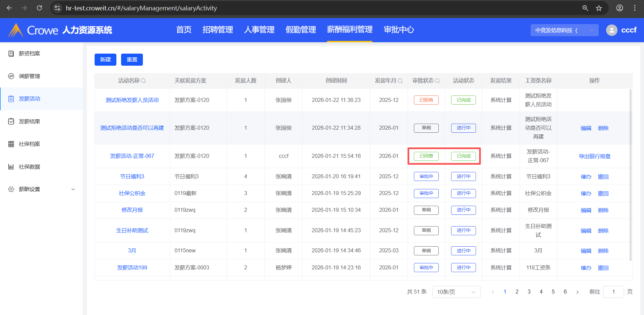Click the user avatar icon near cccf

[x=611, y=30]
